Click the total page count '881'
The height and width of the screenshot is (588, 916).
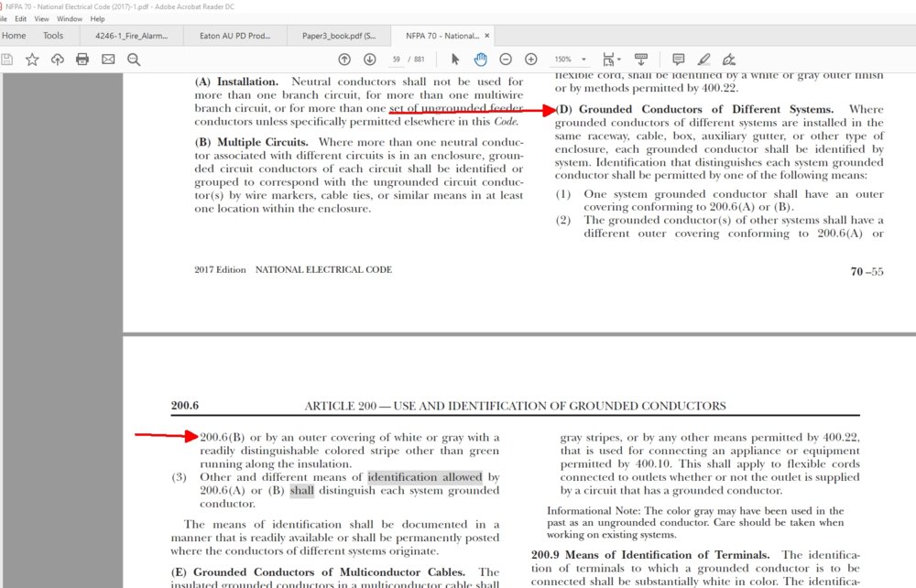tap(420, 59)
